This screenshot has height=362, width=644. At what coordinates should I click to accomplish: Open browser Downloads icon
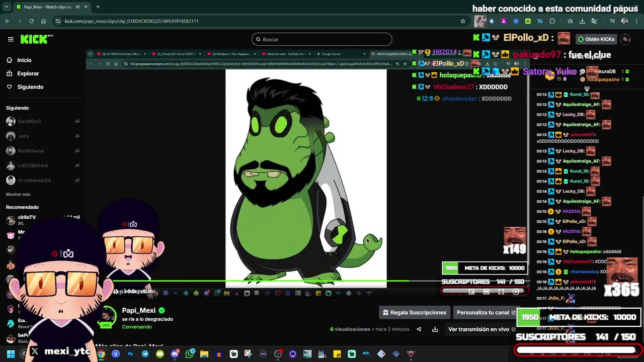coord(582,21)
